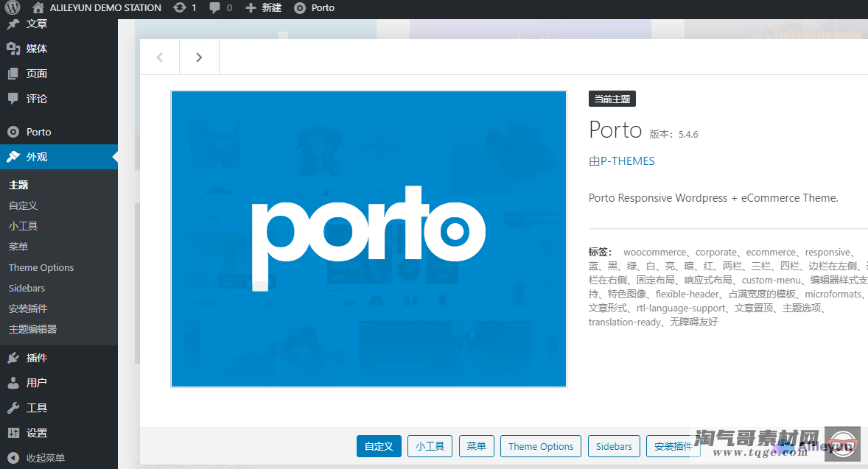Open 小工具 in the sidebar submenu
This screenshot has width=868, height=469.
24,225
